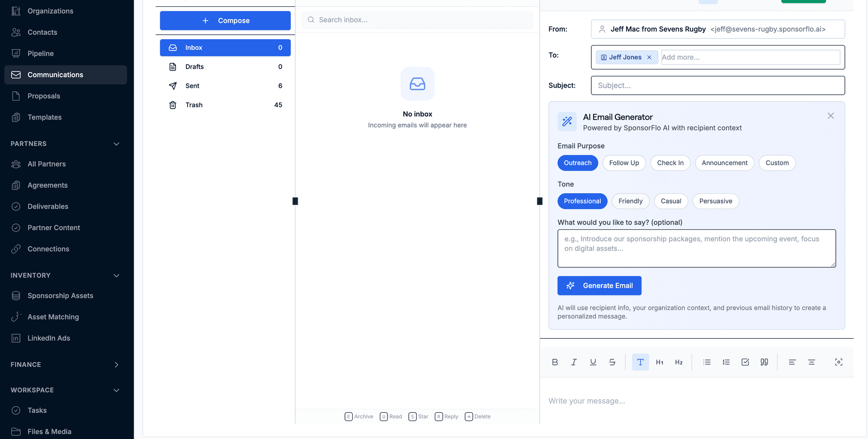Insert a blockquote in the message

click(x=764, y=362)
